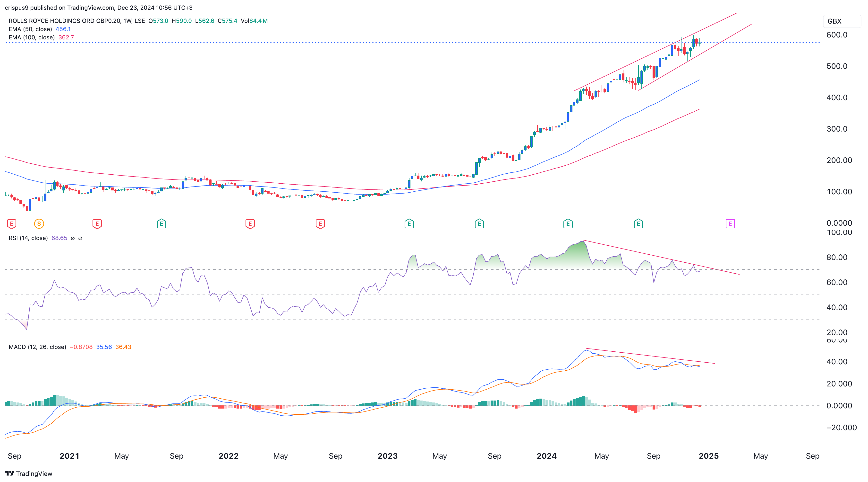Click the green E earnings icon near May 2023
The width and height of the screenshot is (868, 482).
coord(479,223)
